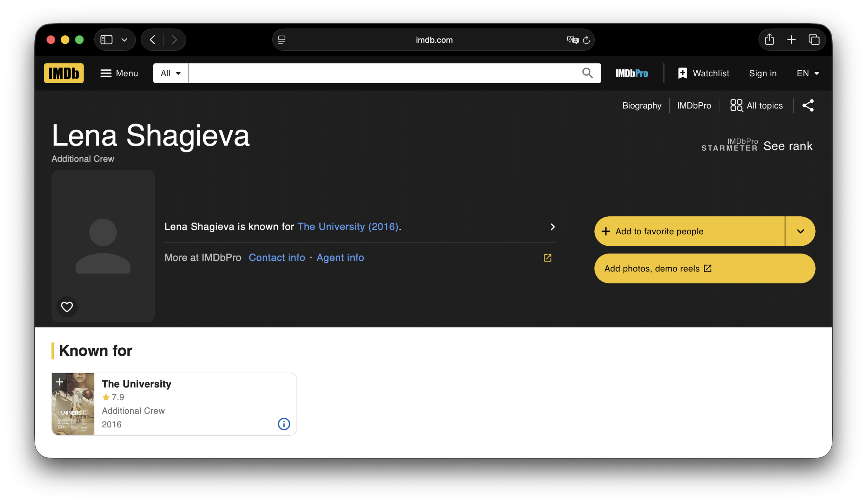Viewport: 867px width, 504px height.
Task: Open the IMDb Menu
Action: click(x=119, y=73)
